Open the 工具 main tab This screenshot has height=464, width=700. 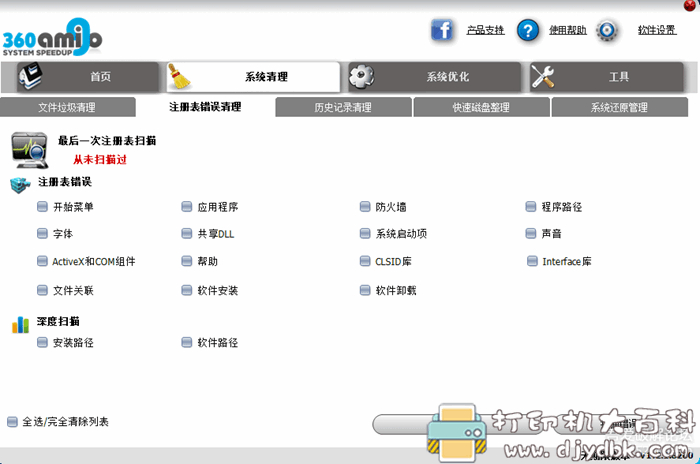tap(607, 77)
